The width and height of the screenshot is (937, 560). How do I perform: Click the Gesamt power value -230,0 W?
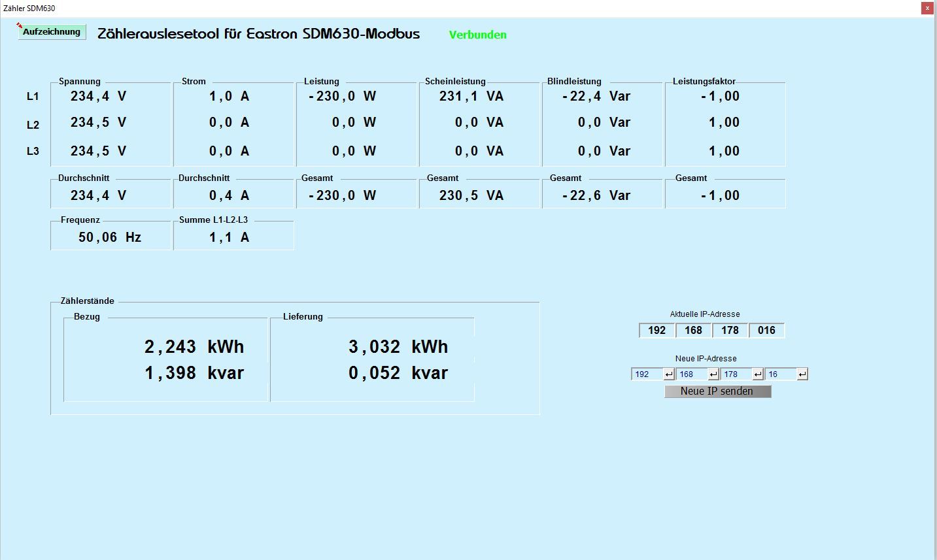343,195
